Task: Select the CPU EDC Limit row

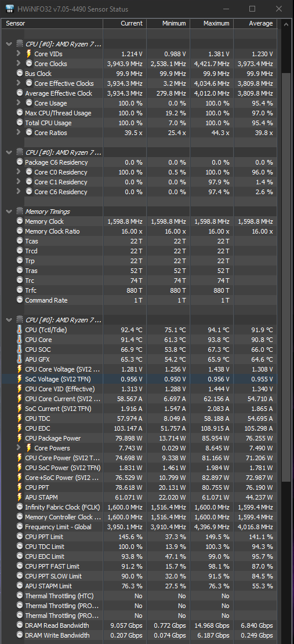Action: point(140,556)
